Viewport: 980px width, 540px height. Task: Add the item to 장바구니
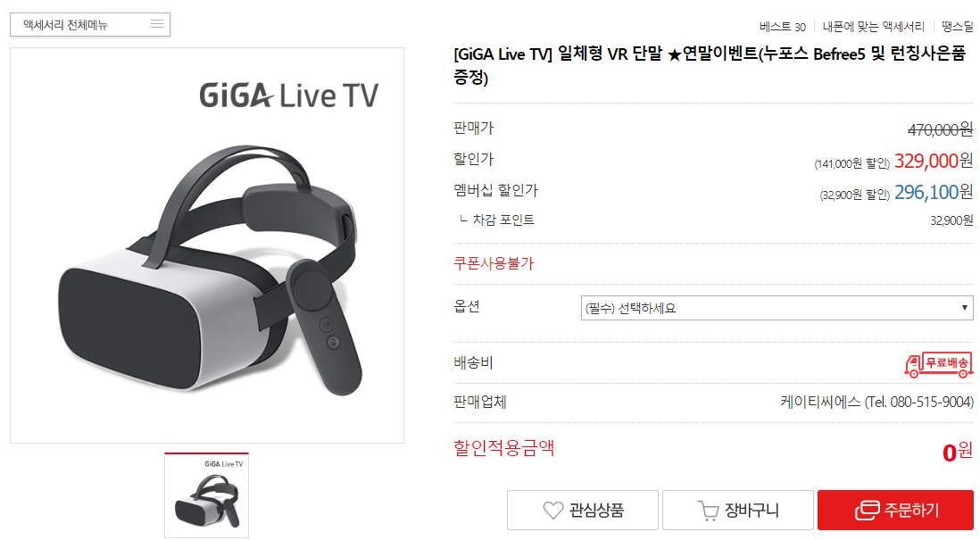pyautogui.click(x=737, y=510)
